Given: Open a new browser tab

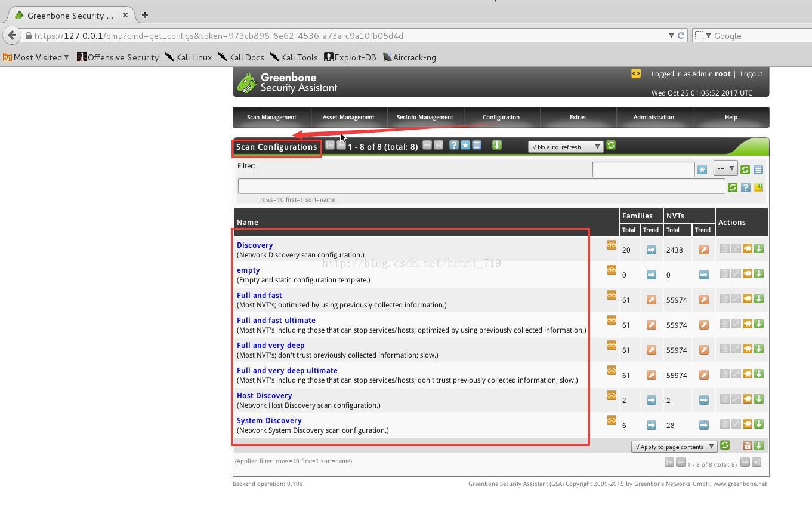Looking at the screenshot, I should pyautogui.click(x=144, y=14).
